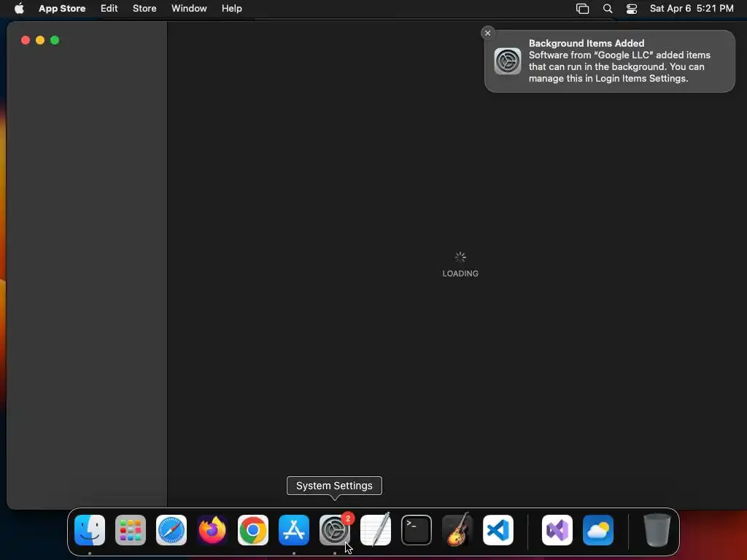Click the Background Items Added notification text
Image resolution: width=747 pixels, height=560 pixels.
click(619, 61)
